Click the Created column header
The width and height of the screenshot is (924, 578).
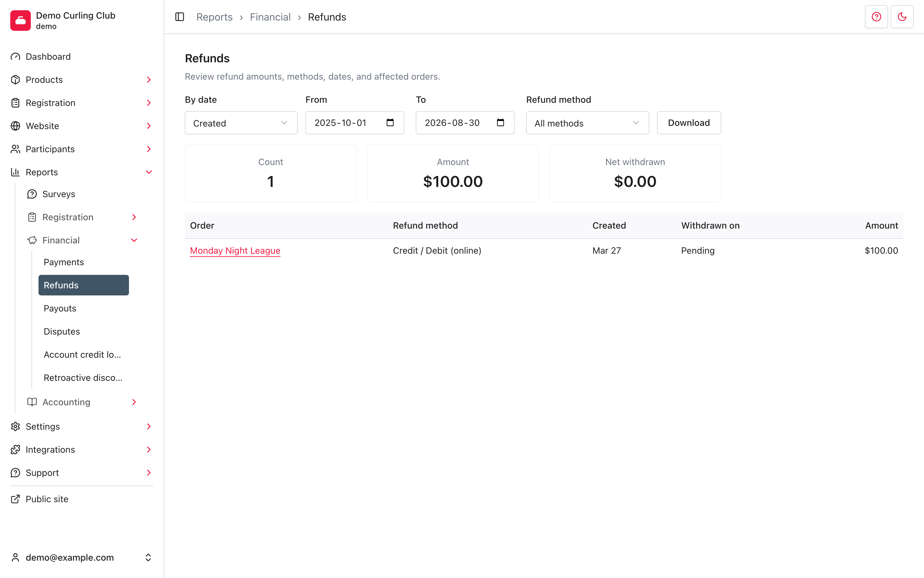[609, 225]
